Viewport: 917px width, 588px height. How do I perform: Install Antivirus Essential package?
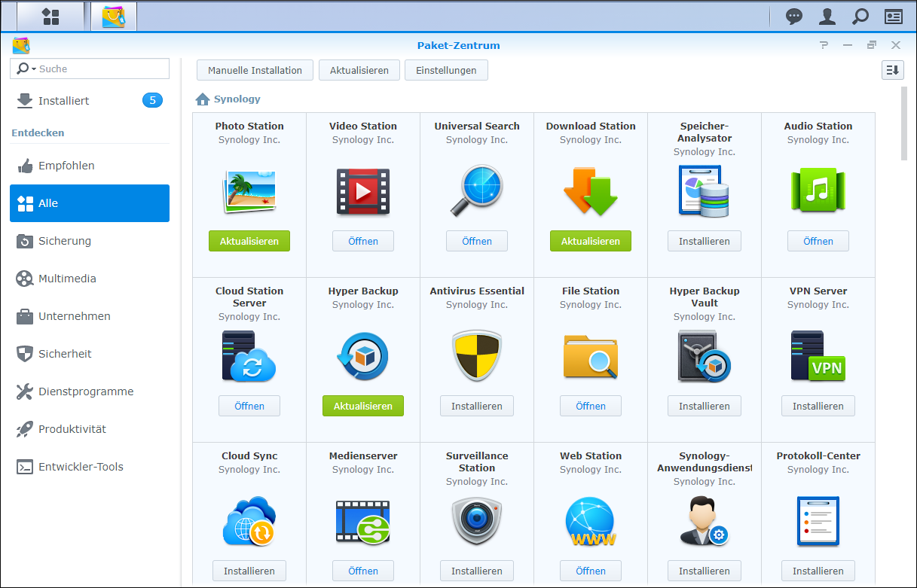coord(477,406)
